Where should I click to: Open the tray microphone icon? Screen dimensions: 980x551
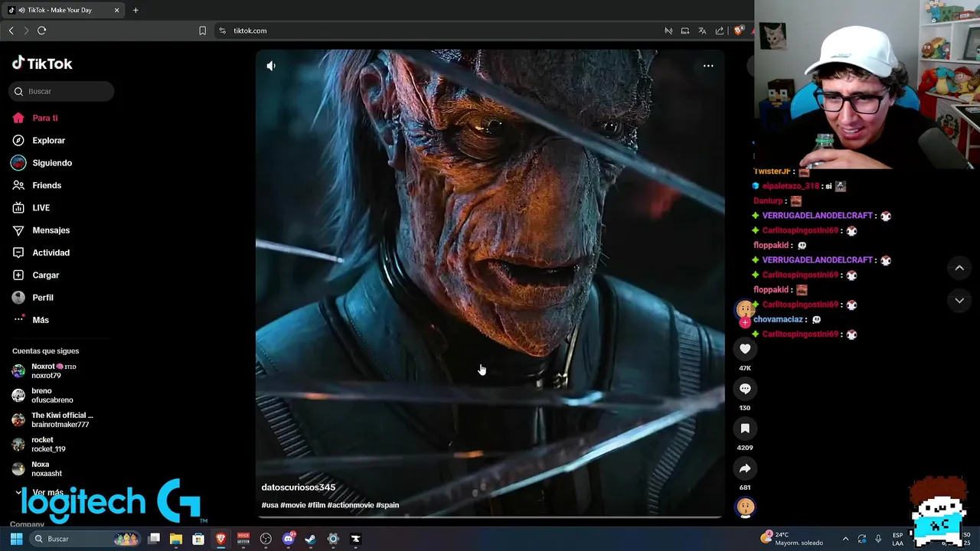pyautogui.click(x=878, y=539)
